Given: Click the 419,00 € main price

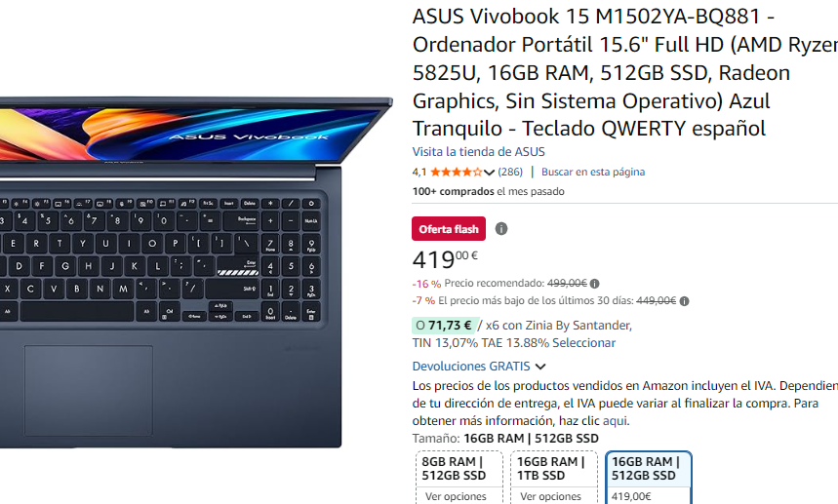Looking at the screenshot, I should click(445, 259).
